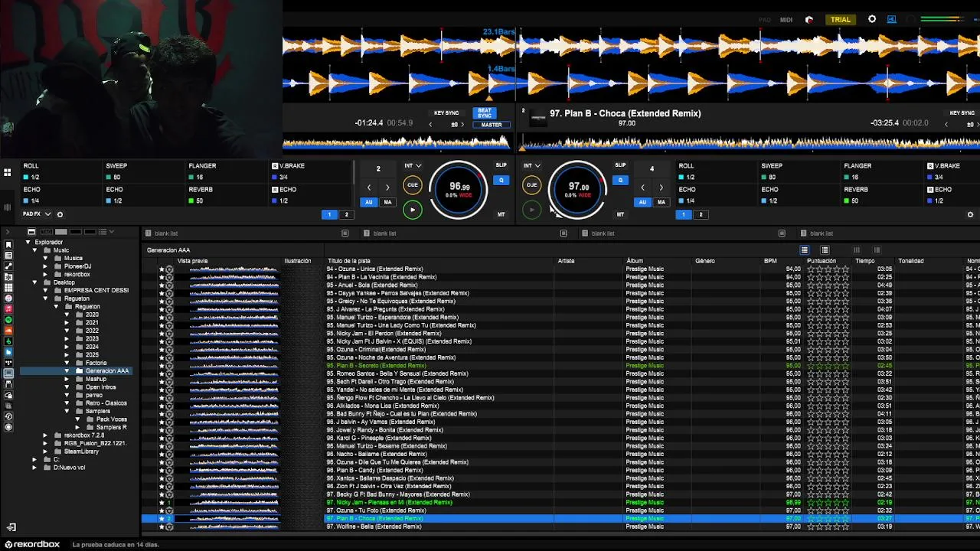This screenshot has height=551, width=980.
Task: Expand the SteamLibrary folder
Action: [45, 452]
